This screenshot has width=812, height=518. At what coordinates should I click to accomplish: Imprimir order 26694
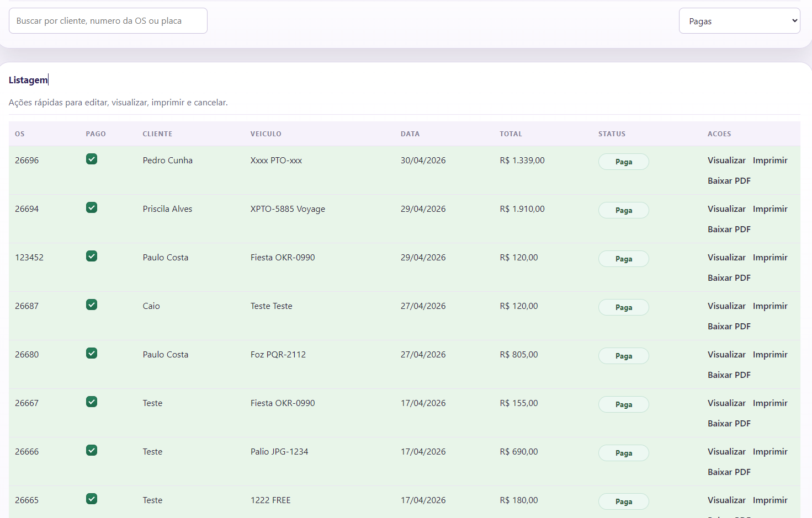(x=770, y=209)
